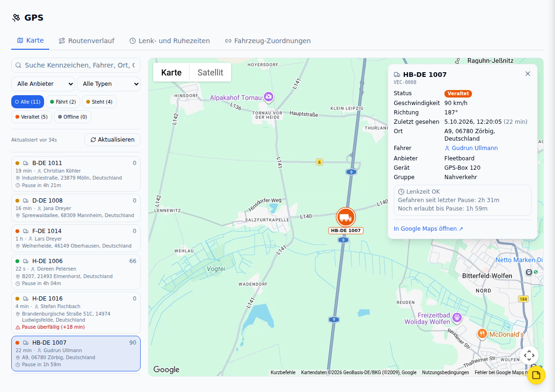Select vehicle H-DE 1016 in the list
Viewport: 555px width, 392px height.
coord(76,313)
